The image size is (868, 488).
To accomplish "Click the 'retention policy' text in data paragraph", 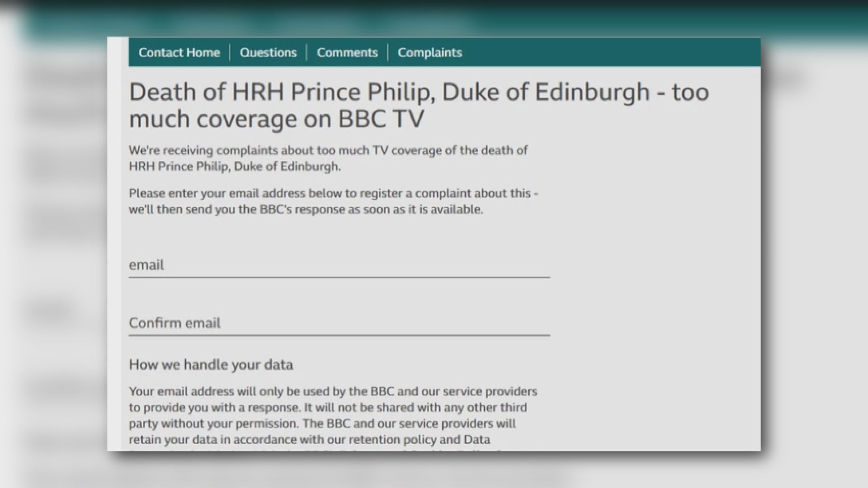I will [392, 440].
